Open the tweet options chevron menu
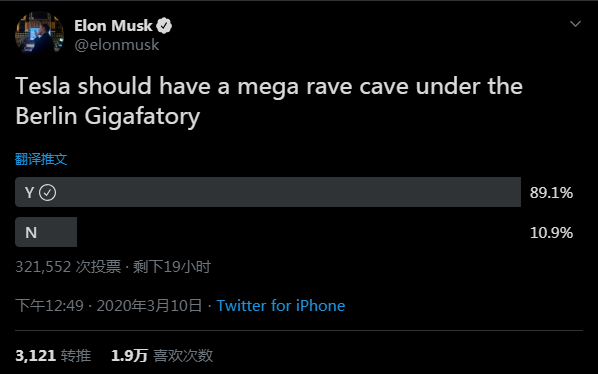The height and width of the screenshot is (374, 598). point(575,24)
